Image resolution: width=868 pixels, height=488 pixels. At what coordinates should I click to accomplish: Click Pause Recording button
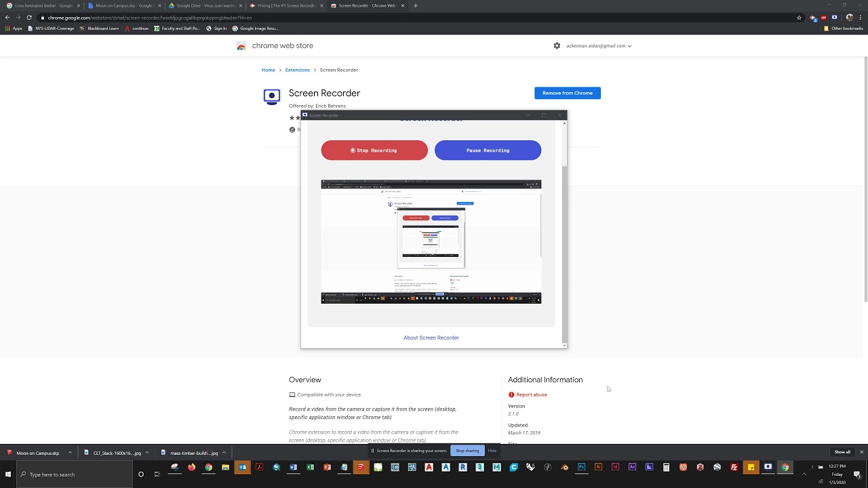(x=488, y=150)
